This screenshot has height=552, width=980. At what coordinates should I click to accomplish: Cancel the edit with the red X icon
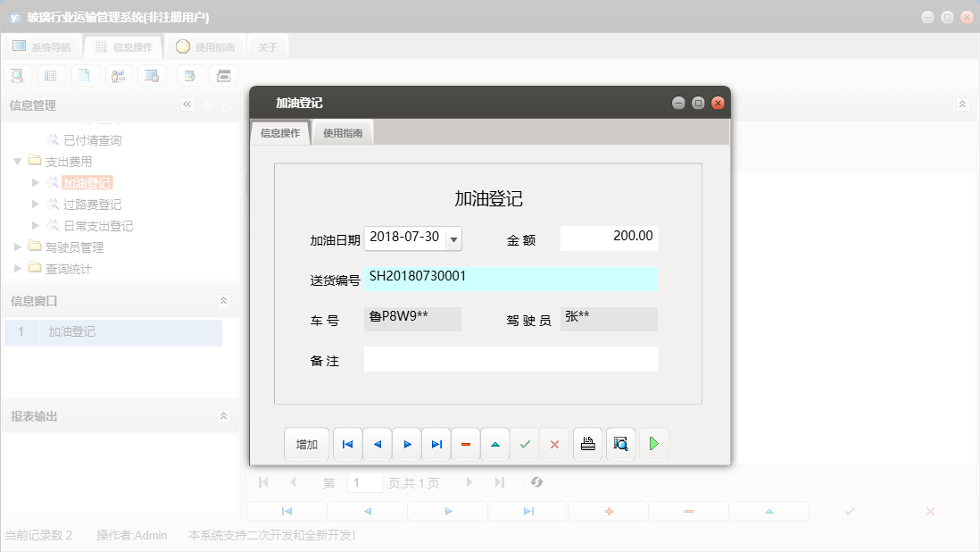(554, 443)
